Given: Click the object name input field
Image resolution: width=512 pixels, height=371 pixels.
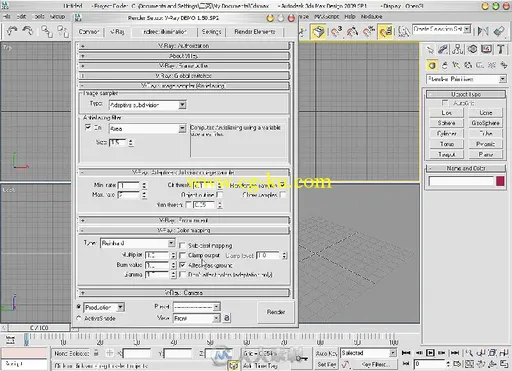Looking at the screenshot, I should click(461, 181).
